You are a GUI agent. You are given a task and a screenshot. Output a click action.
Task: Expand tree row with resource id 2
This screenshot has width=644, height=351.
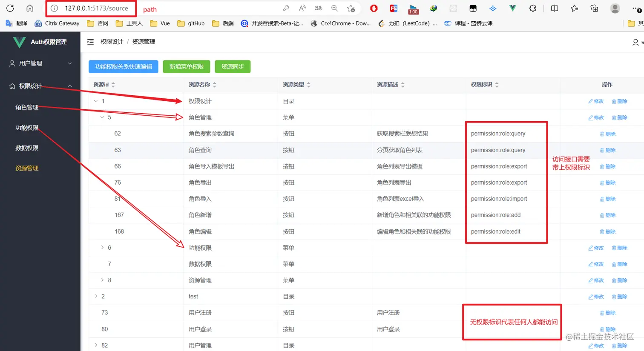pos(95,296)
